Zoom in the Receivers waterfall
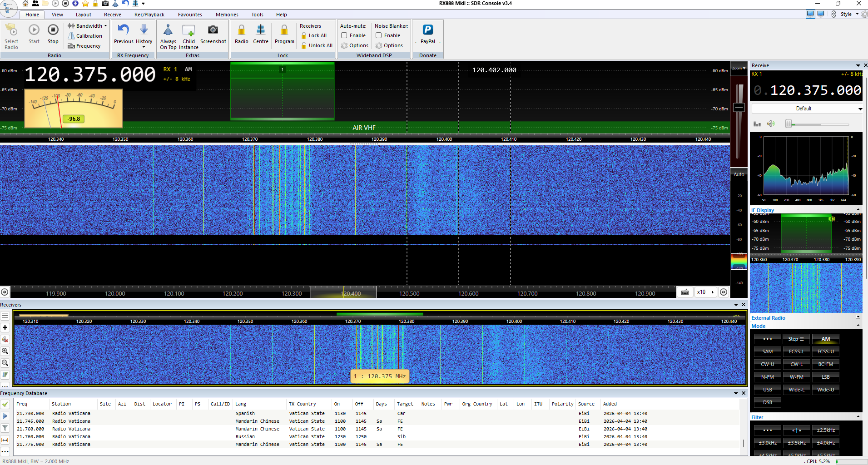Screen dimensions: 868x465 click(x=5, y=351)
